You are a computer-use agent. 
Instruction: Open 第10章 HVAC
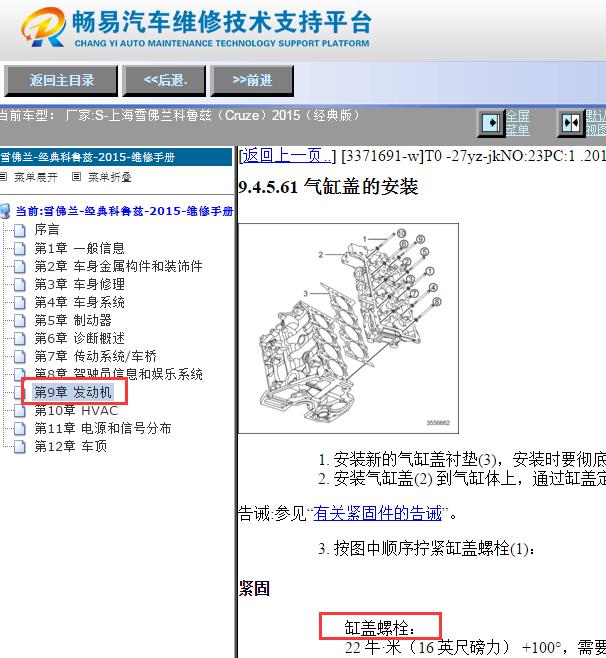pyautogui.click(x=76, y=410)
